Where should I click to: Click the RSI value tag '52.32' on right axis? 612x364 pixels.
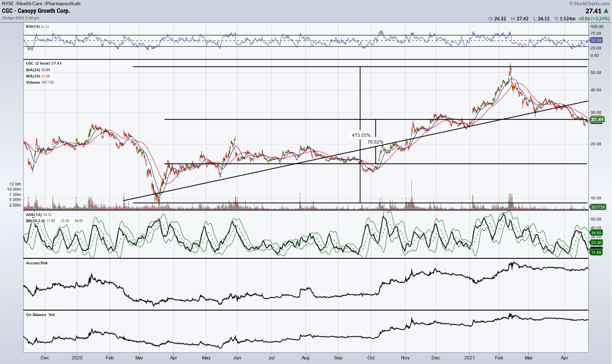(596, 40)
